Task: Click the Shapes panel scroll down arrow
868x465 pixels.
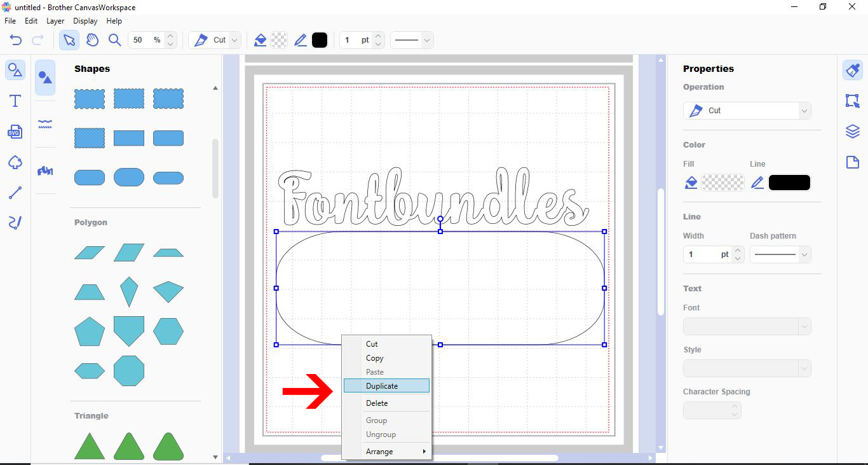Action: coord(215,457)
